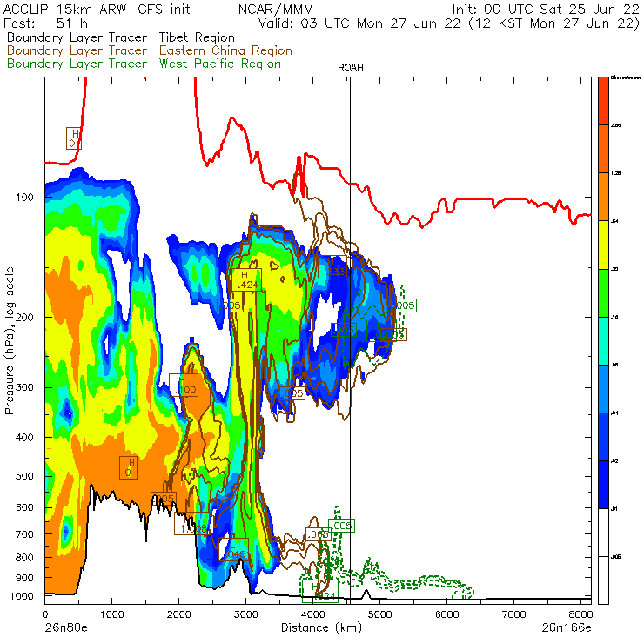
Task: Click the darkest blue colorbar segment above .01
Action: tap(603, 485)
